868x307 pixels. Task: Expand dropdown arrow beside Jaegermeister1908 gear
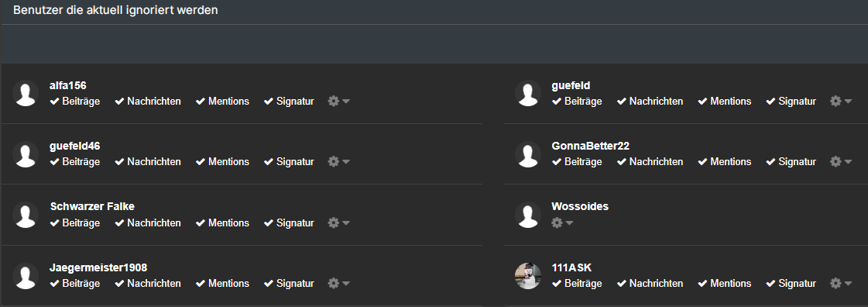click(346, 283)
